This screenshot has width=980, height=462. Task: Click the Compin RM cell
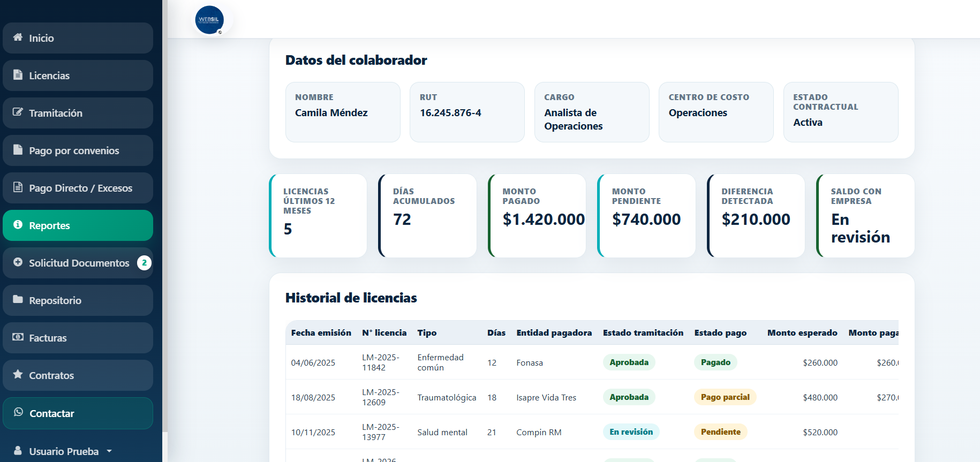[539, 433]
